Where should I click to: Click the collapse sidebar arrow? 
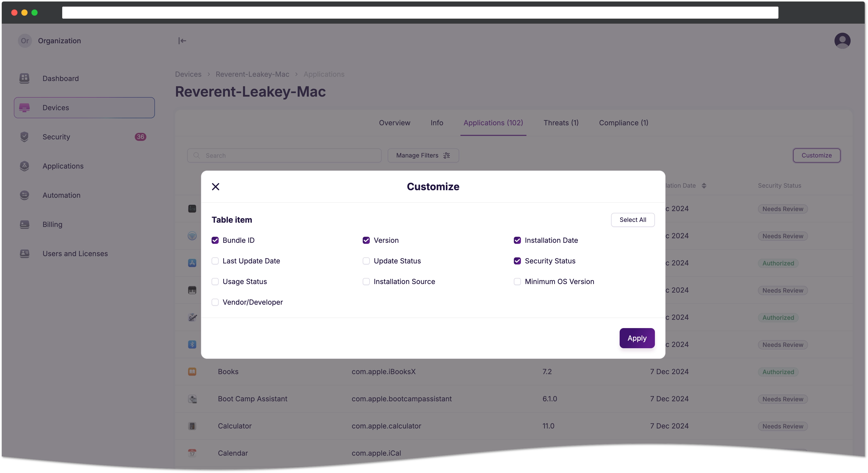pos(182,41)
